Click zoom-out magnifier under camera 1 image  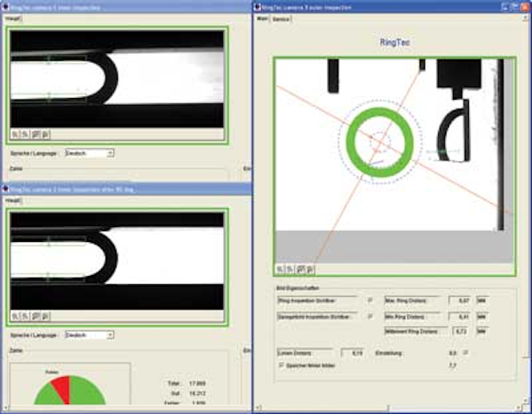coord(25,135)
